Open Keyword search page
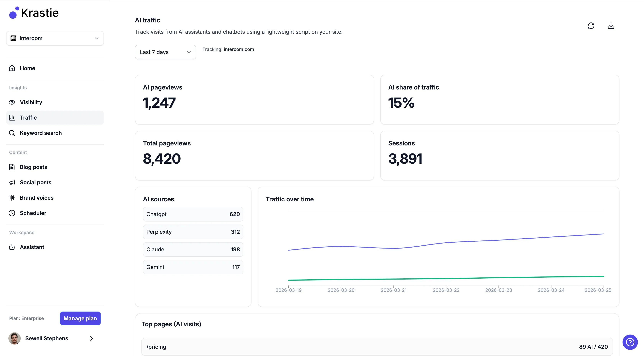This screenshot has width=644, height=356. [x=55, y=133]
